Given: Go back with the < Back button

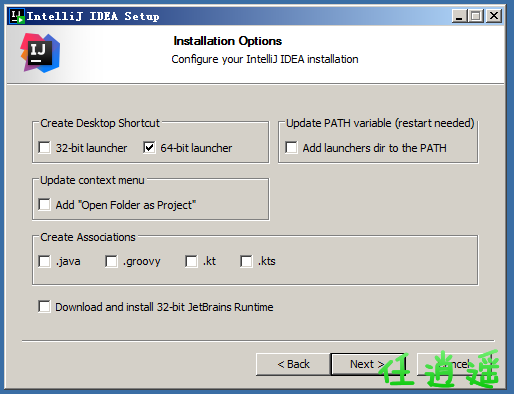Looking at the screenshot, I should pos(293,364).
